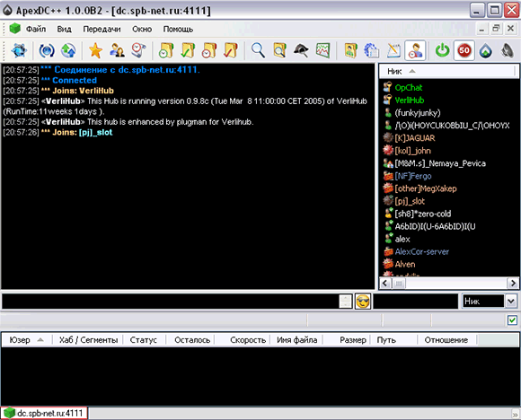Select user OpChat in list
The width and height of the screenshot is (521, 420).
409,88
